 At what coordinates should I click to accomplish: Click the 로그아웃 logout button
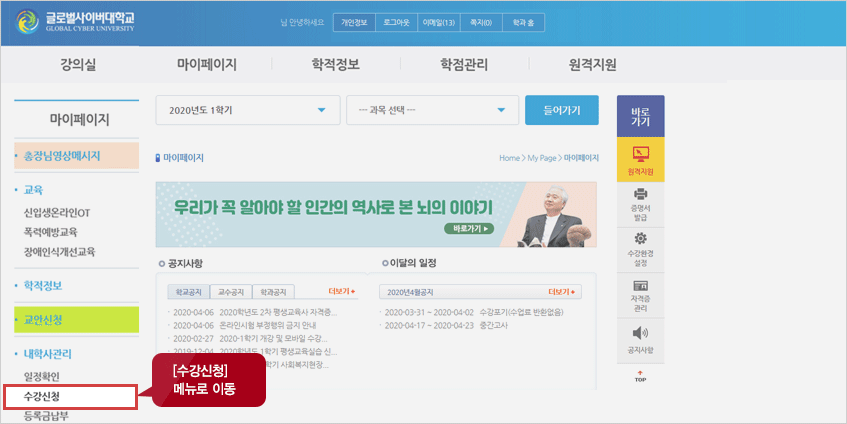pyautogui.click(x=396, y=23)
